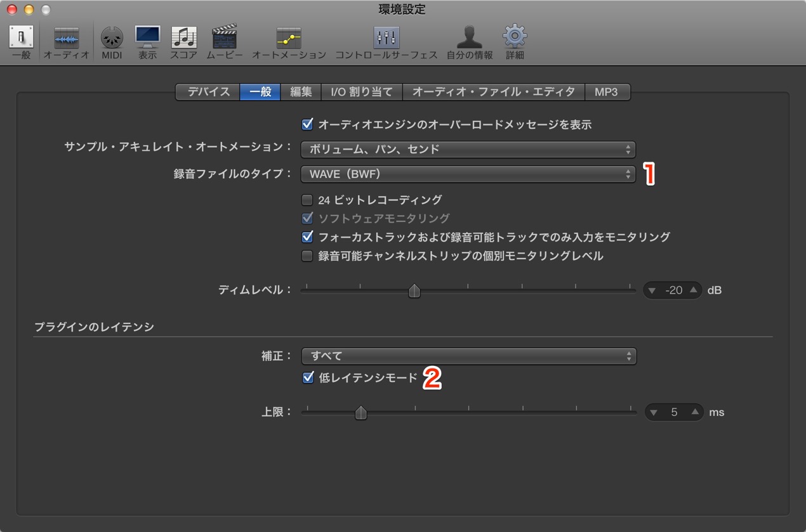Open the 補正 すべて dropdown
Screen dimensions: 806x532
(x=469, y=356)
